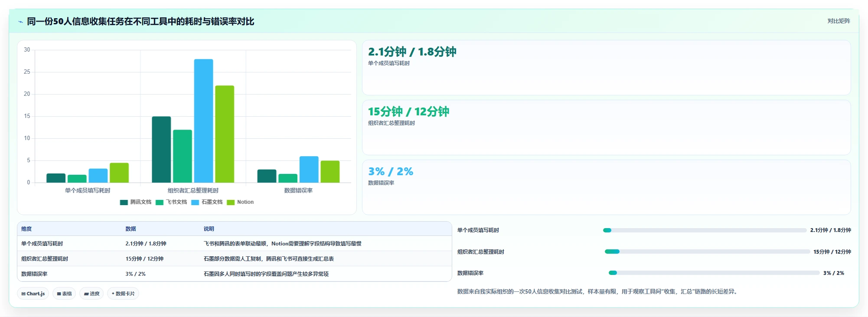Open the 3% / 2% stat card
This screenshot has height=317, width=868.
[606, 187]
